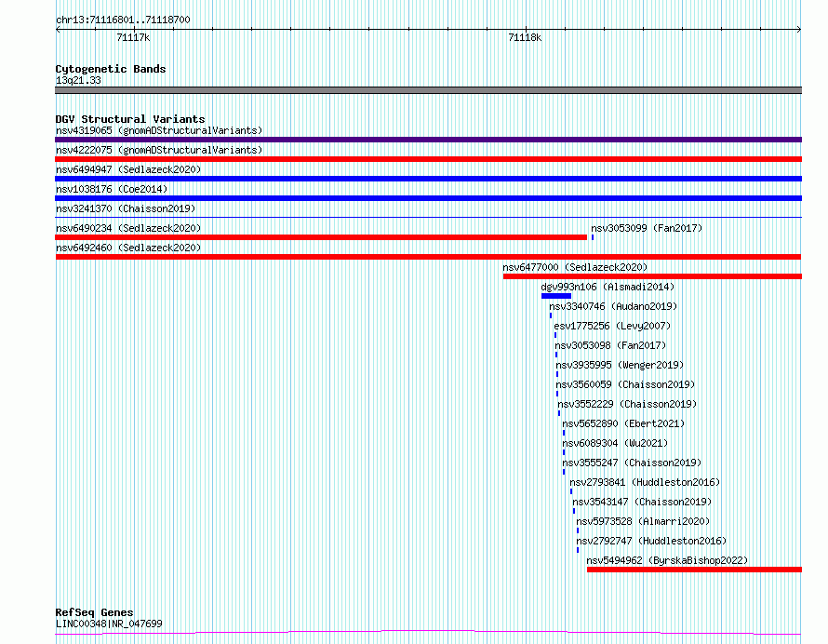The width and height of the screenshot is (828, 644).
Task: Select the blue nsv1038176 variant bar
Action: point(428,198)
